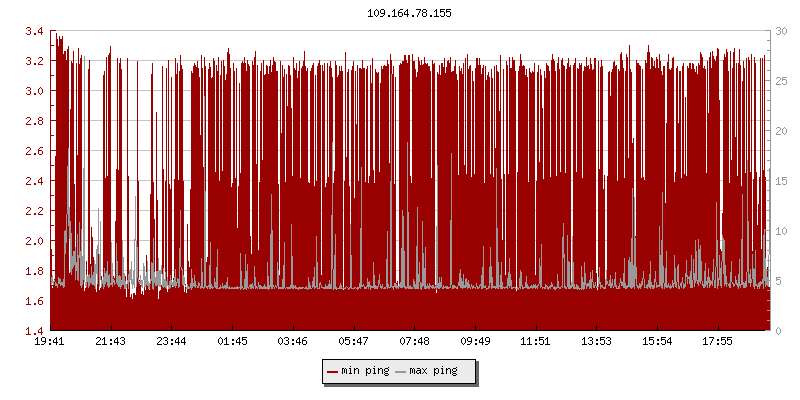This screenshot has height=400, width=800.
Task: Click the 19:41 time axis label
Action: coord(51,342)
